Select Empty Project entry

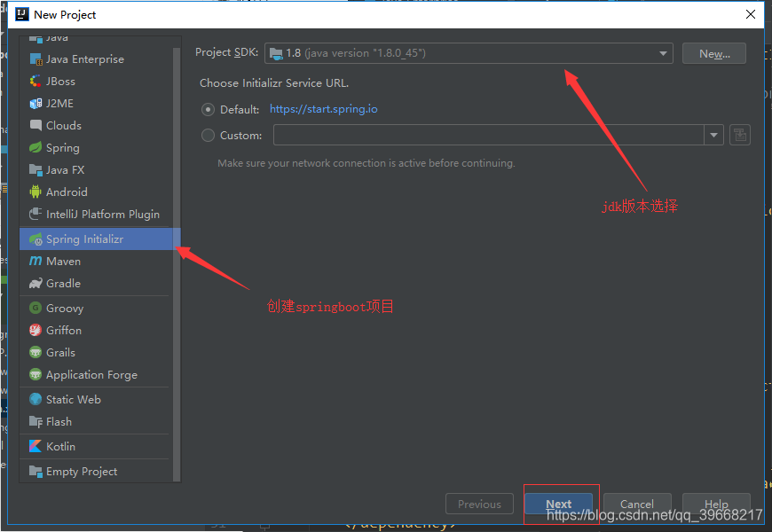coord(97,472)
